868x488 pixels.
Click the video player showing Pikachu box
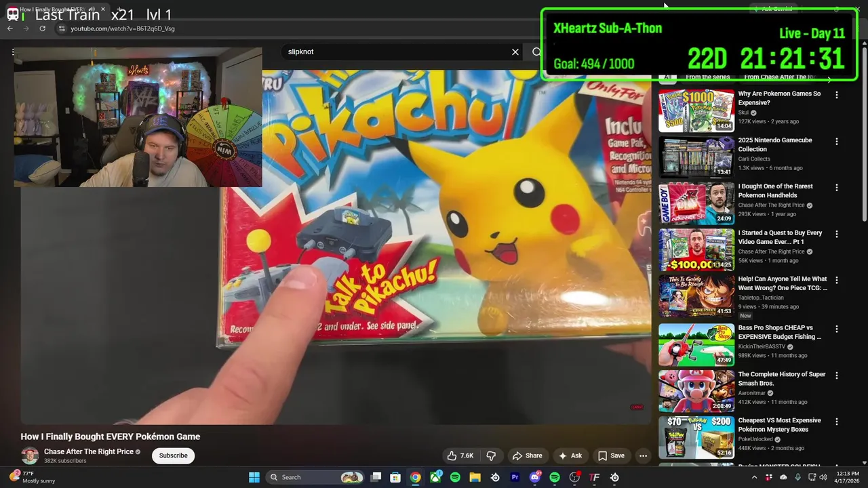(x=336, y=247)
